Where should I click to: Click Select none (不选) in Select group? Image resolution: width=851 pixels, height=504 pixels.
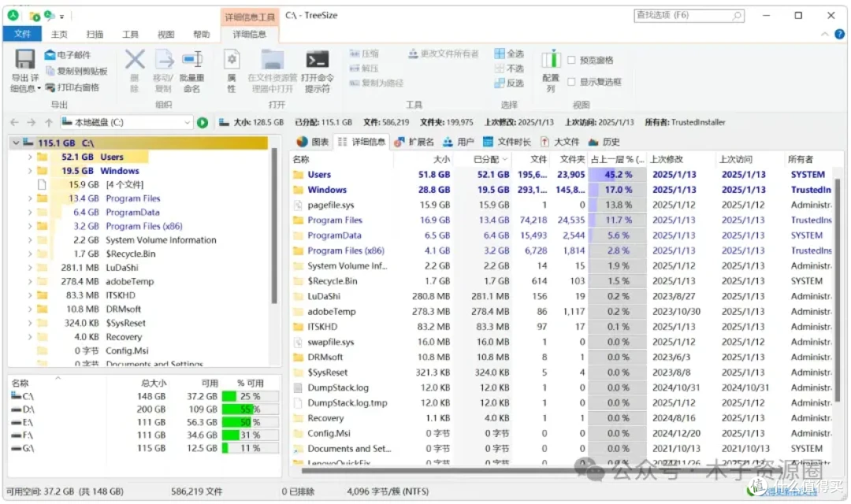pyautogui.click(x=509, y=69)
